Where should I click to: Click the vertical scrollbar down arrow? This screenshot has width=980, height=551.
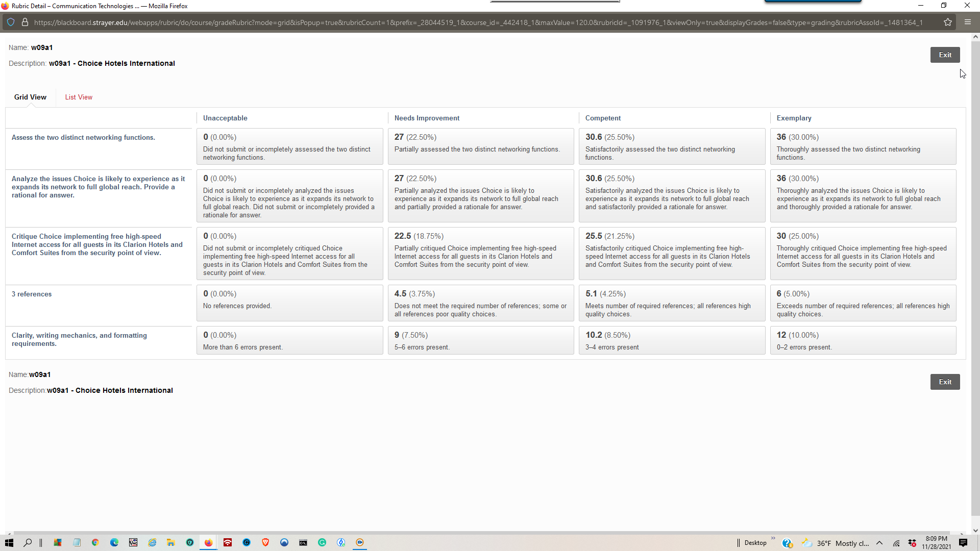(975, 531)
